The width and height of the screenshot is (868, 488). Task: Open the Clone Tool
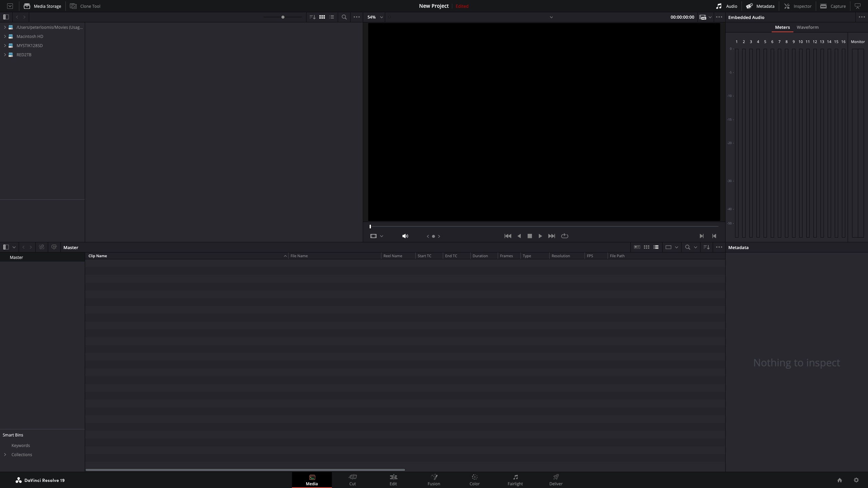tap(85, 6)
